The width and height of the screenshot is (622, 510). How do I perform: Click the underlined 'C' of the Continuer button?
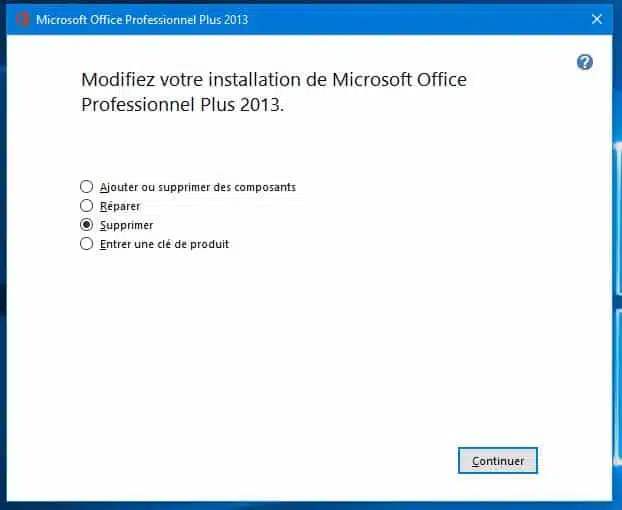(476, 461)
